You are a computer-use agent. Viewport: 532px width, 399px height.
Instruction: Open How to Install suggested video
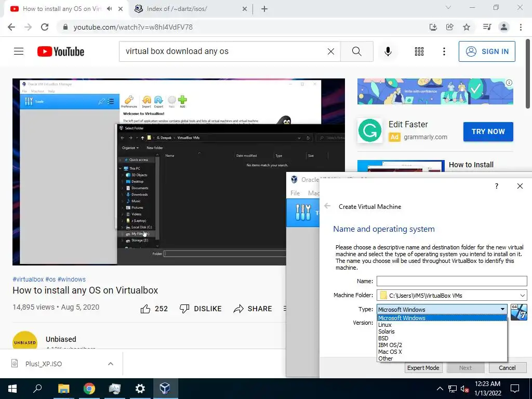coord(471,165)
